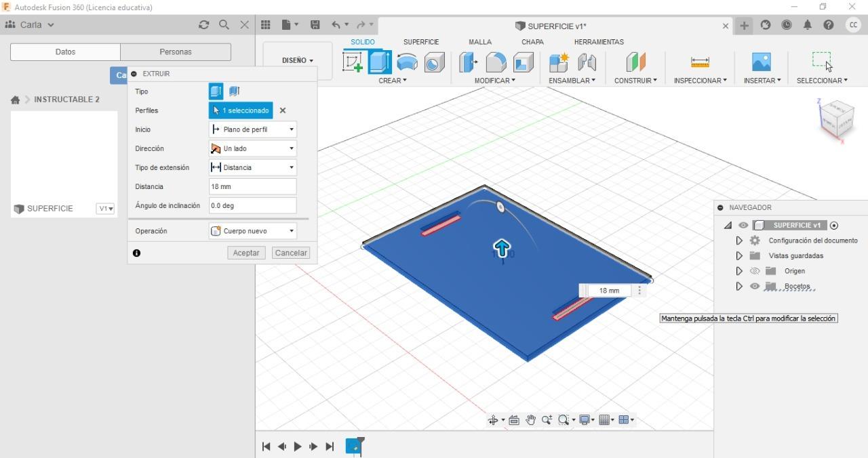Select the Hole tool icon

click(x=434, y=62)
